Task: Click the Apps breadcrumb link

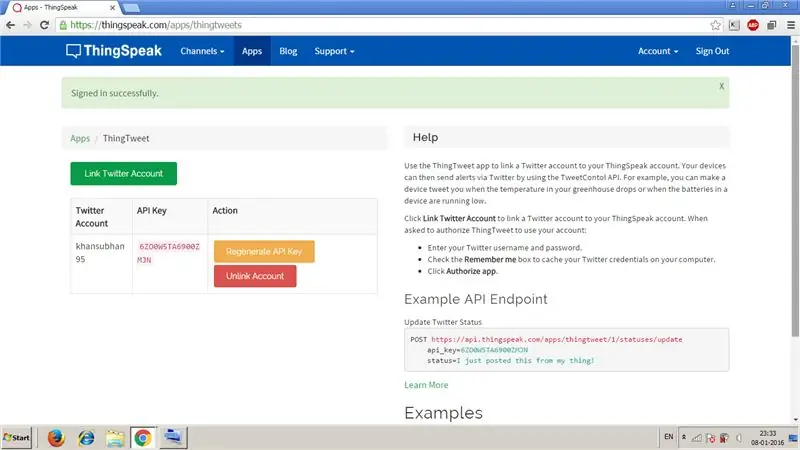Action: [x=80, y=138]
